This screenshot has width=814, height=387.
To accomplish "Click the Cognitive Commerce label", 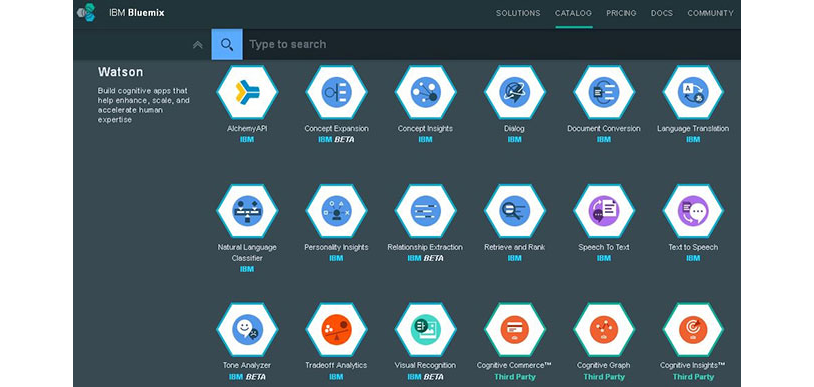I will (514, 365).
